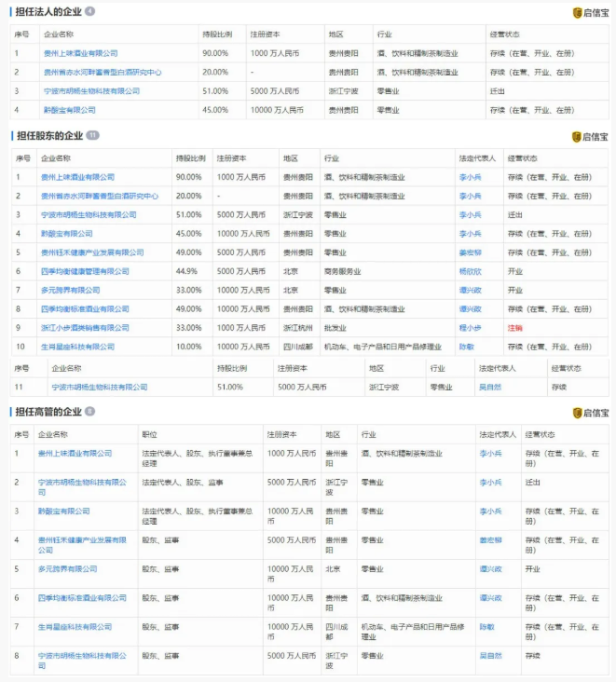Open 生肖星座科技有限公司 in the 担任股东 table

77,347
